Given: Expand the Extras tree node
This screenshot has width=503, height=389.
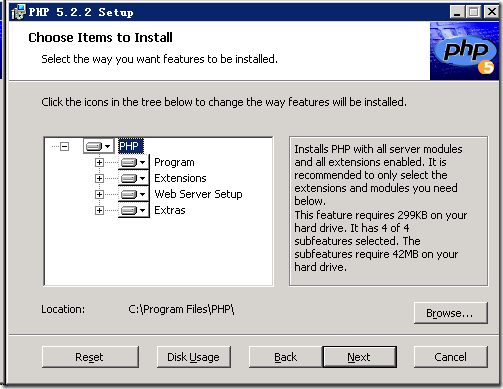Looking at the screenshot, I should (99, 210).
